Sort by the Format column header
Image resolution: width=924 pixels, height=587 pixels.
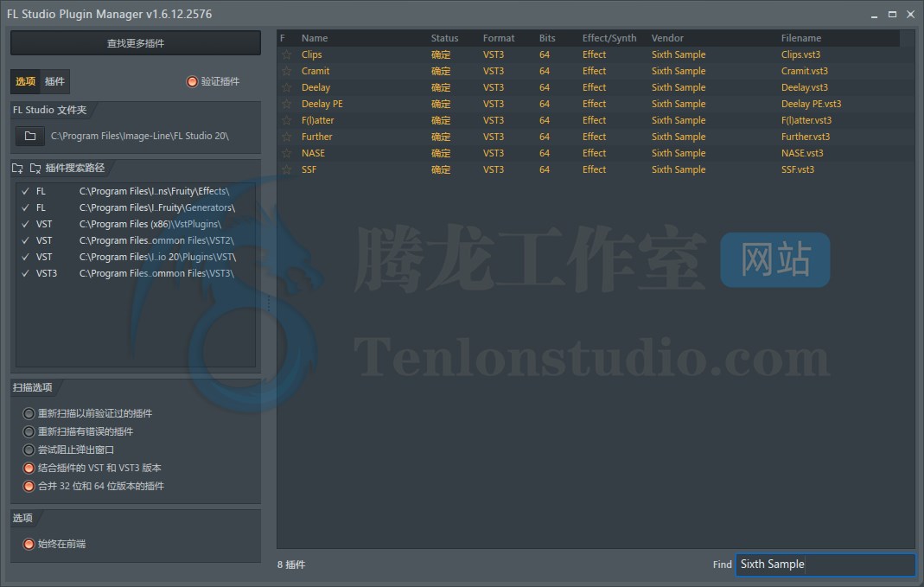coord(499,38)
